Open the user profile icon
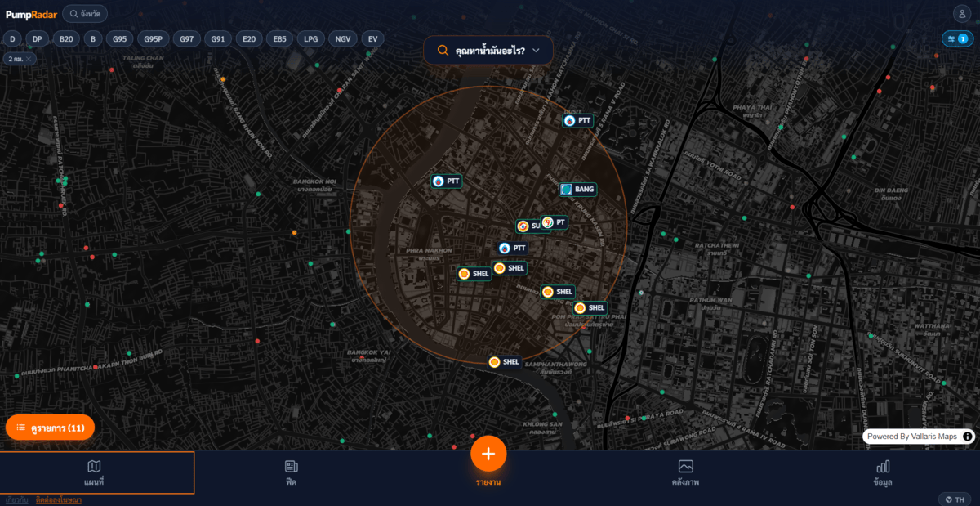 point(960,13)
